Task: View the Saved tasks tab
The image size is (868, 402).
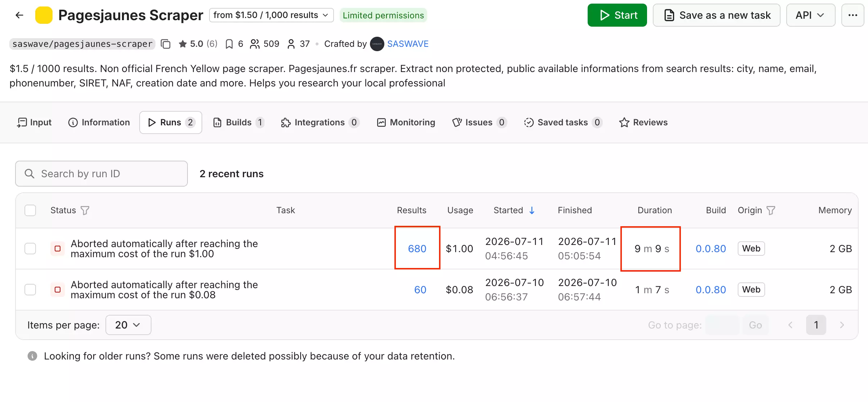Action: 563,122
